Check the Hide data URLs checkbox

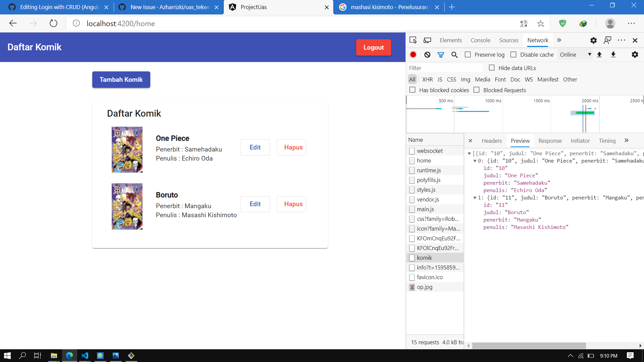pyautogui.click(x=492, y=68)
